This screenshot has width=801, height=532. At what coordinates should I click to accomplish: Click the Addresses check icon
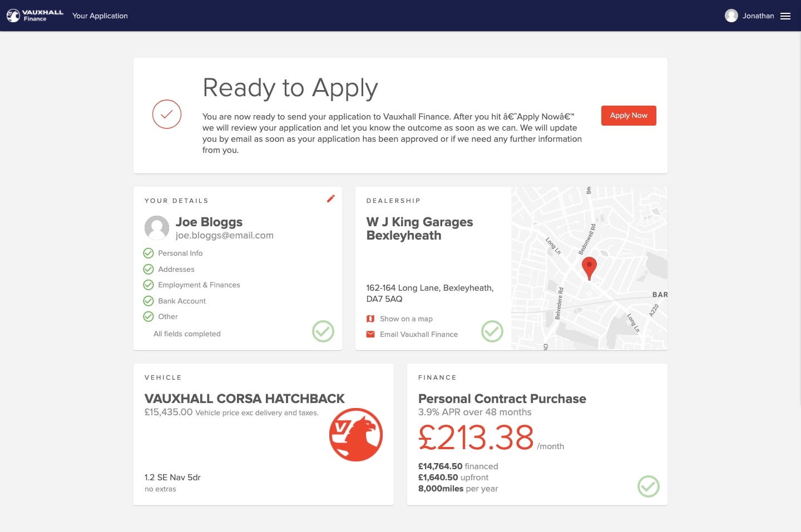tap(149, 270)
